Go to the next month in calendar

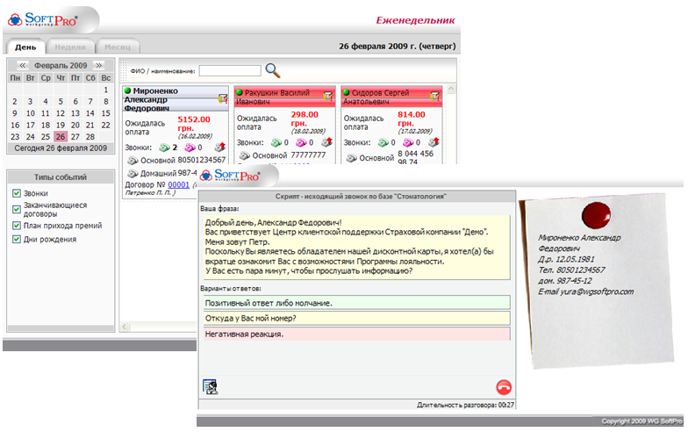[x=99, y=65]
